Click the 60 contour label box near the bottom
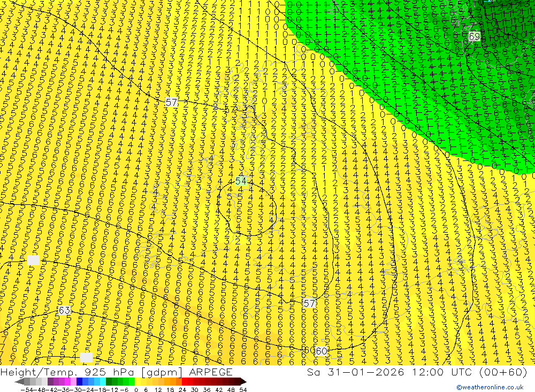Image resolution: width=535 pixels, height=392 pixels. point(322,351)
